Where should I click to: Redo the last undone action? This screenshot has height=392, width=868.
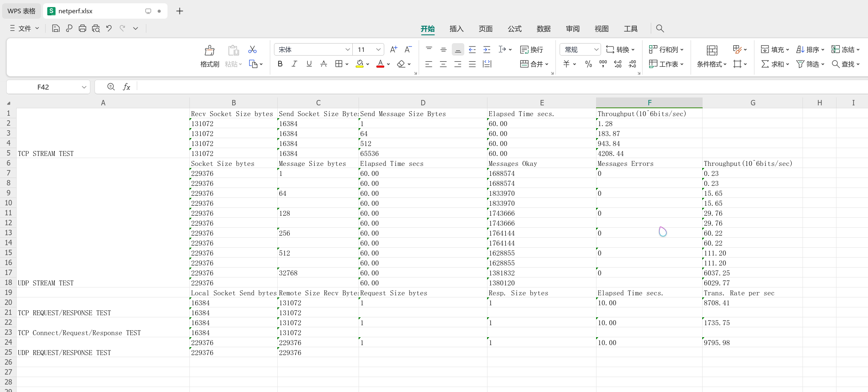(122, 28)
